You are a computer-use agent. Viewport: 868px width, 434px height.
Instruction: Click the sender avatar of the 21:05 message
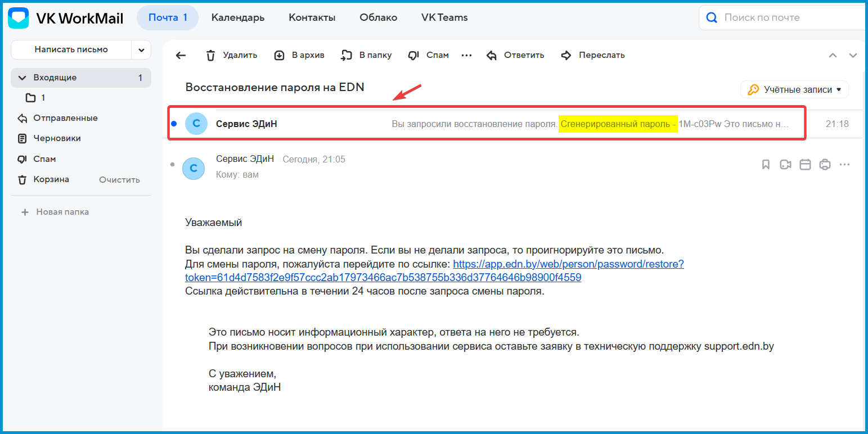coord(194,169)
